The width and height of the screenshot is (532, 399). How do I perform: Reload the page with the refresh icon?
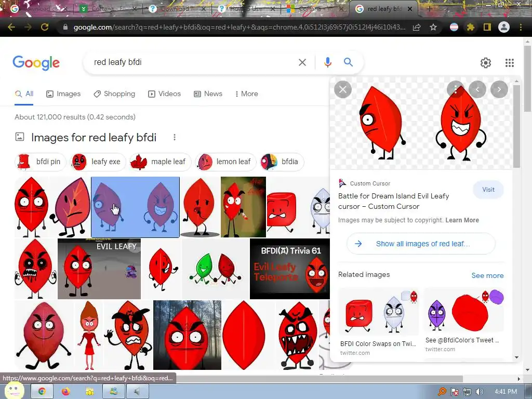(45, 27)
